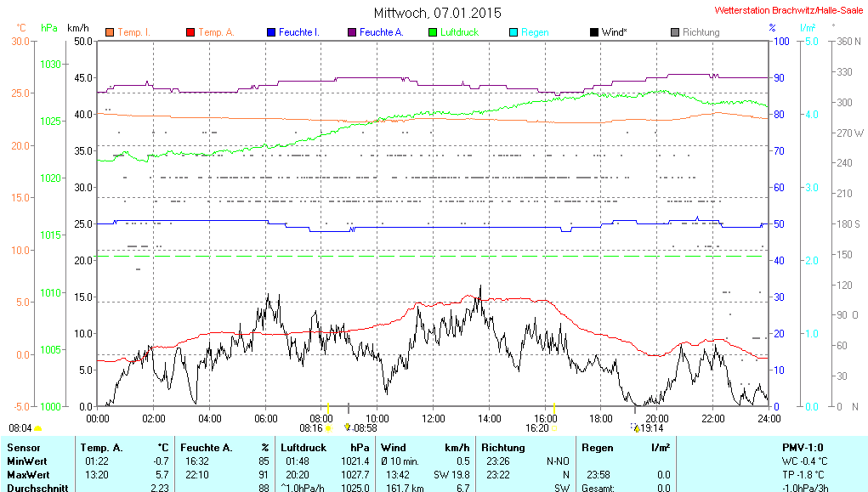This screenshot has width=868, height=492.
Task: Select the Richtung column header in table
Action: [x=503, y=447]
